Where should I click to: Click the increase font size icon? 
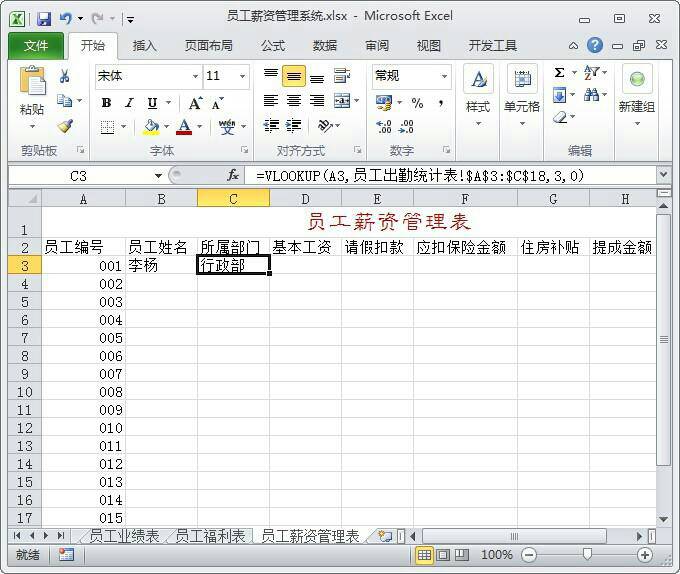click(195, 103)
